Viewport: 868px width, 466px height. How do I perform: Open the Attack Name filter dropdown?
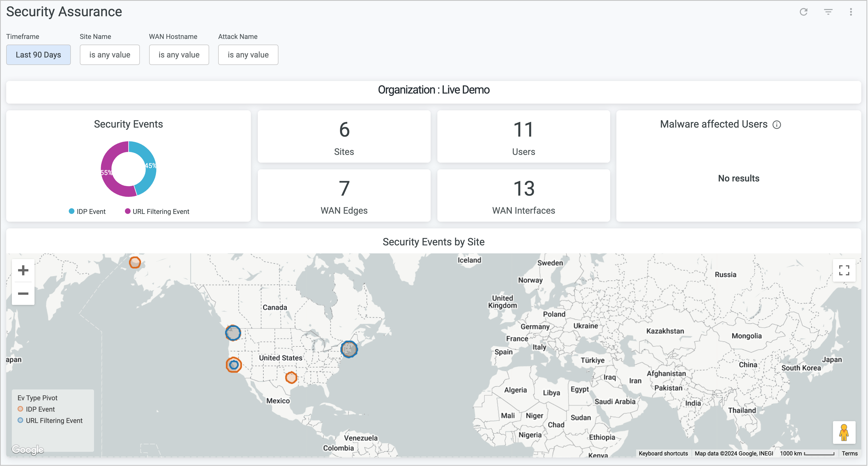(x=248, y=55)
